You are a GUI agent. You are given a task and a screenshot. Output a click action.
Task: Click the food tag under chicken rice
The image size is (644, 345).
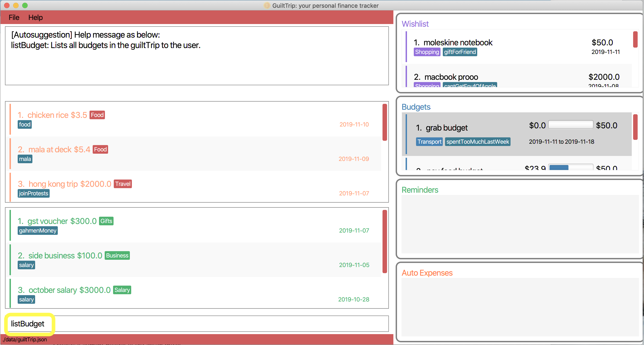[x=24, y=124]
